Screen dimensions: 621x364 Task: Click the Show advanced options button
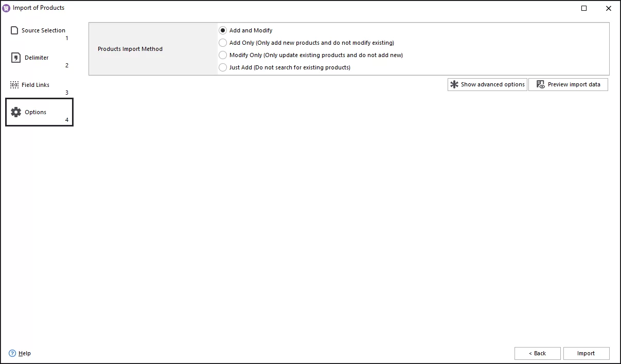click(x=487, y=84)
